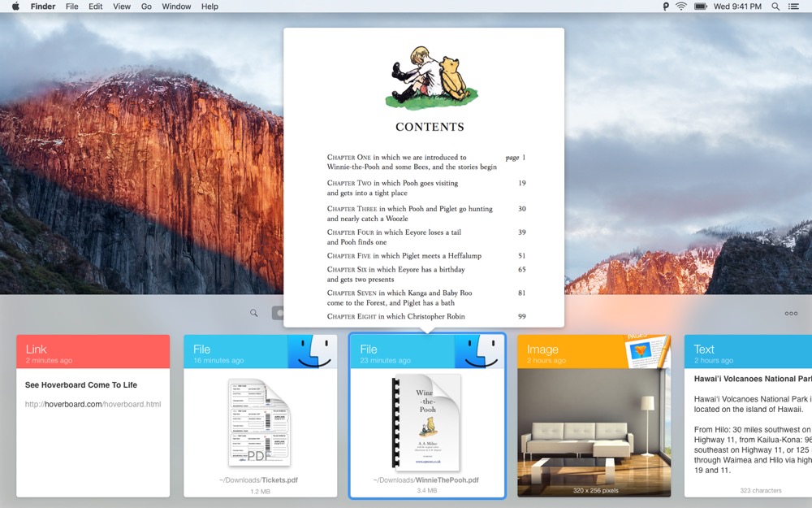Click the Pages app icon on Image card
This screenshot has width=812, height=508.
pos(647,351)
